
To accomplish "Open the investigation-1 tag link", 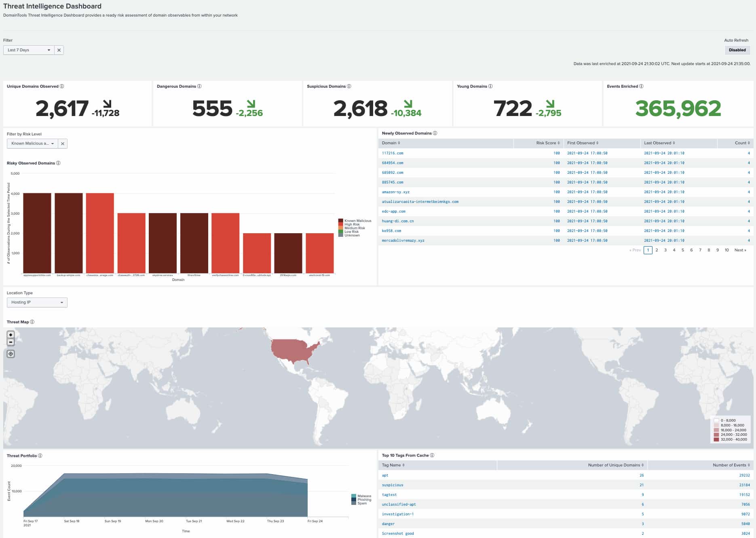I will [398, 514].
